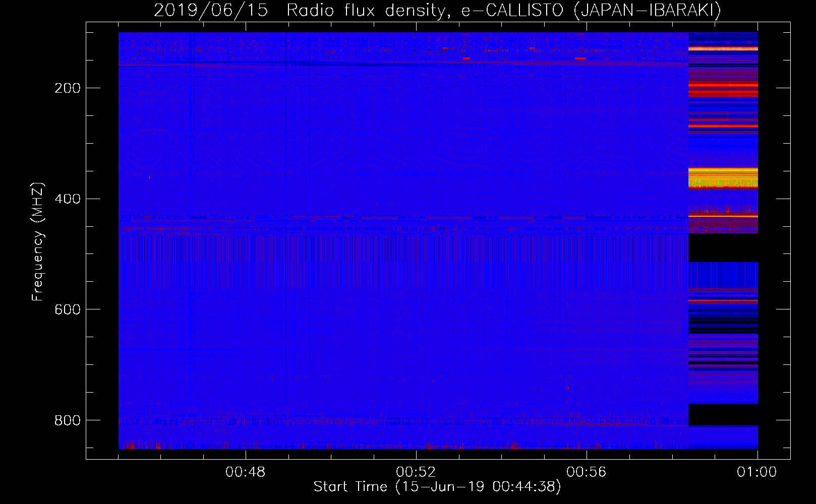This screenshot has width=816, height=504.
Task: Click the 800 frequency tick label
Action: [68, 420]
